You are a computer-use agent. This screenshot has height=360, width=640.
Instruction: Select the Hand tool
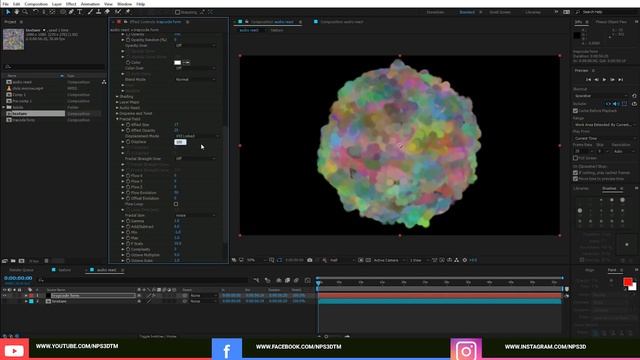16,12
